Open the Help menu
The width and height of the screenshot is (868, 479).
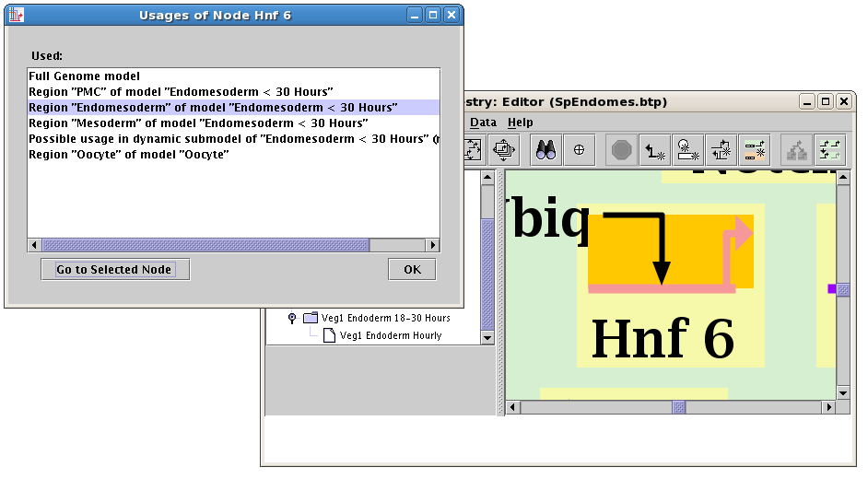click(521, 123)
